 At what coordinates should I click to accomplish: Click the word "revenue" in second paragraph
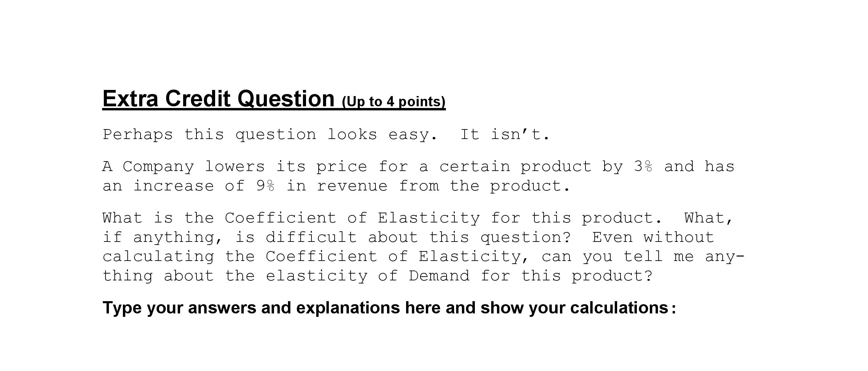point(352,186)
